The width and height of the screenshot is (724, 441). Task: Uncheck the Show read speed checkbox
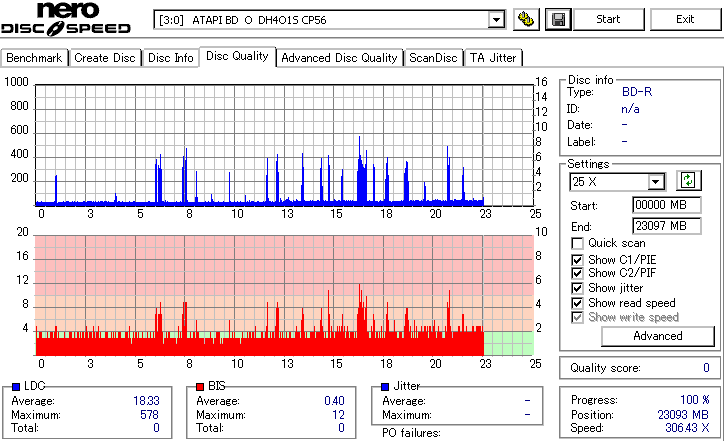pos(577,303)
